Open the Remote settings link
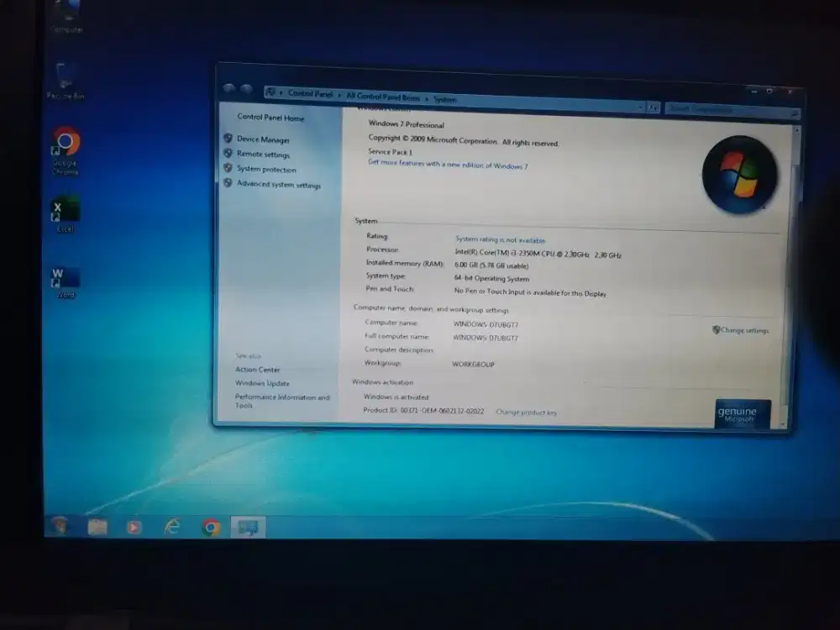This screenshot has width=840, height=630. coord(263,155)
